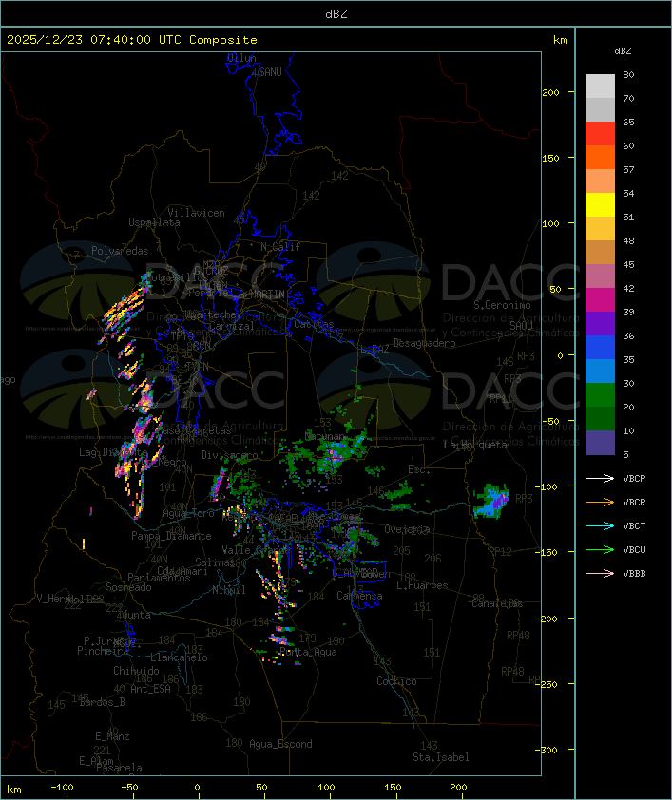Click the red 65 dBZ swatch
Viewport: 672px width, 800px height.
[x=600, y=133]
